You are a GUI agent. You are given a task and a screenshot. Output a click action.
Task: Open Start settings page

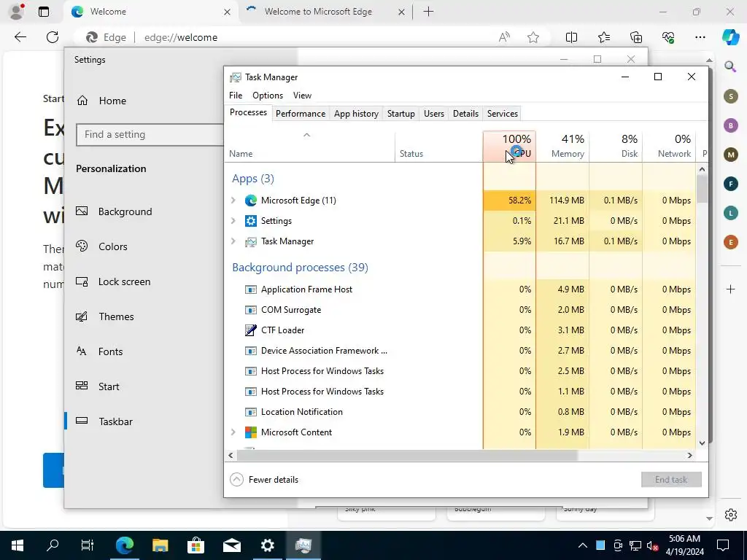(x=109, y=386)
